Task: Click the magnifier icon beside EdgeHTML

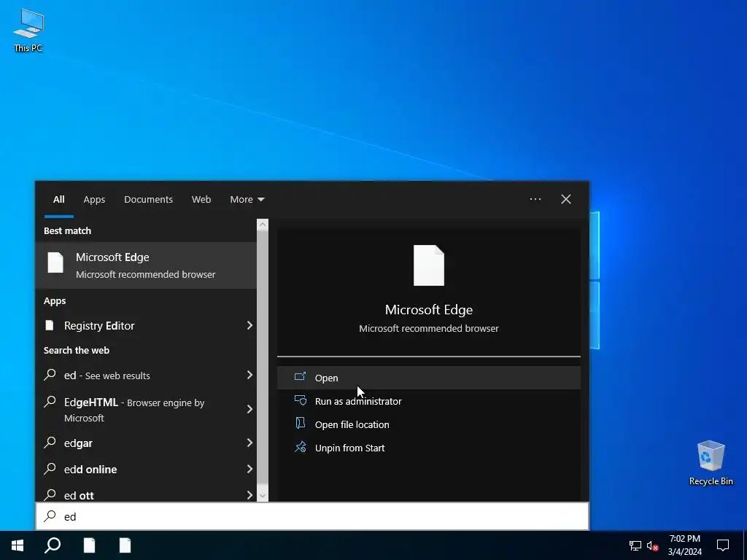Action: (x=50, y=402)
